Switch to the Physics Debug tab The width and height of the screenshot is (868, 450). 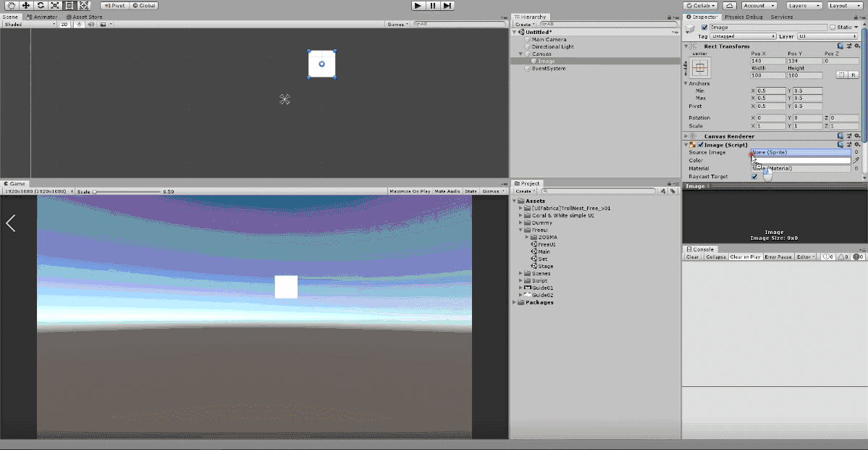[743, 17]
